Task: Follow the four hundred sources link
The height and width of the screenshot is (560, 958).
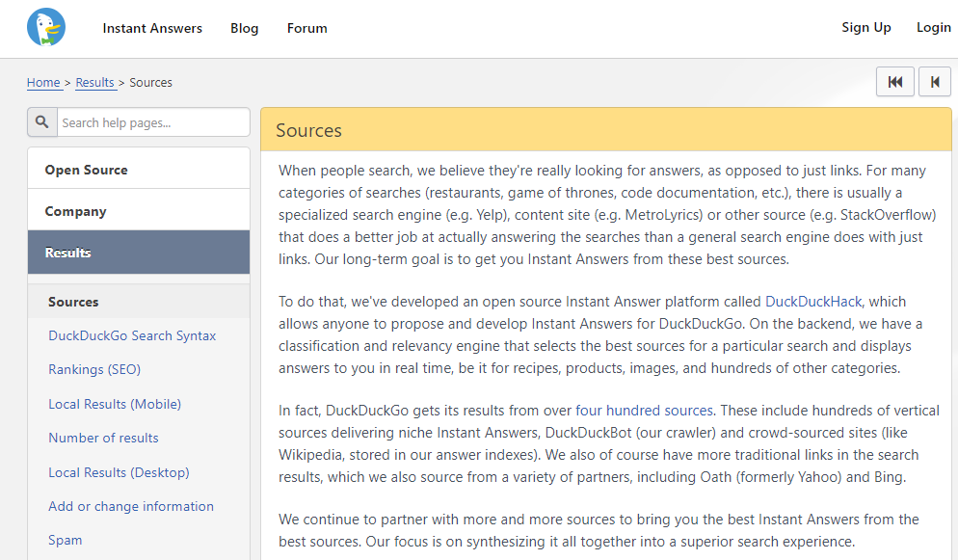Action: [x=644, y=411]
